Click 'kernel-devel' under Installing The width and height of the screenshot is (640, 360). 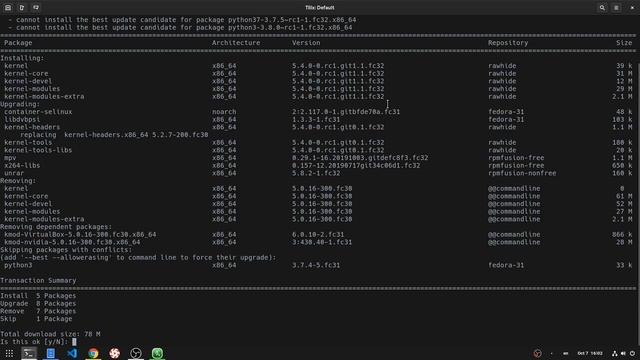pos(28,81)
